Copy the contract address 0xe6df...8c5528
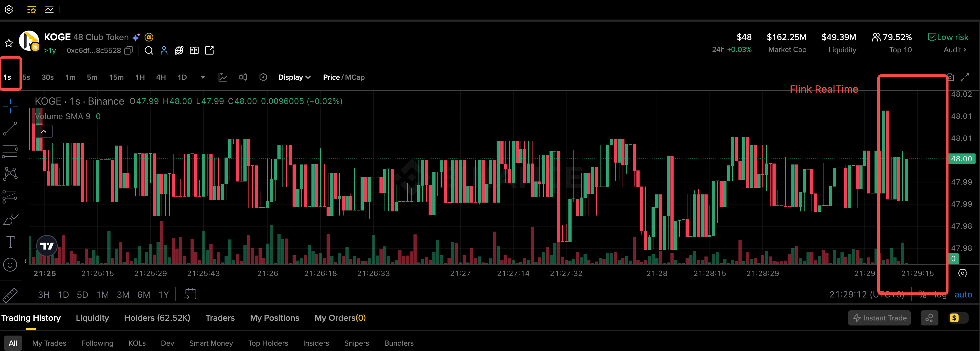The height and width of the screenshot is (351, 980). [128, 51]
